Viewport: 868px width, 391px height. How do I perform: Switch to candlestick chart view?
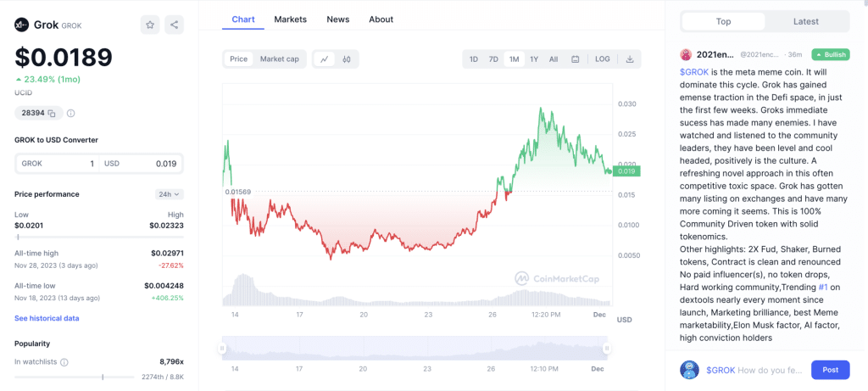(347, 59)
